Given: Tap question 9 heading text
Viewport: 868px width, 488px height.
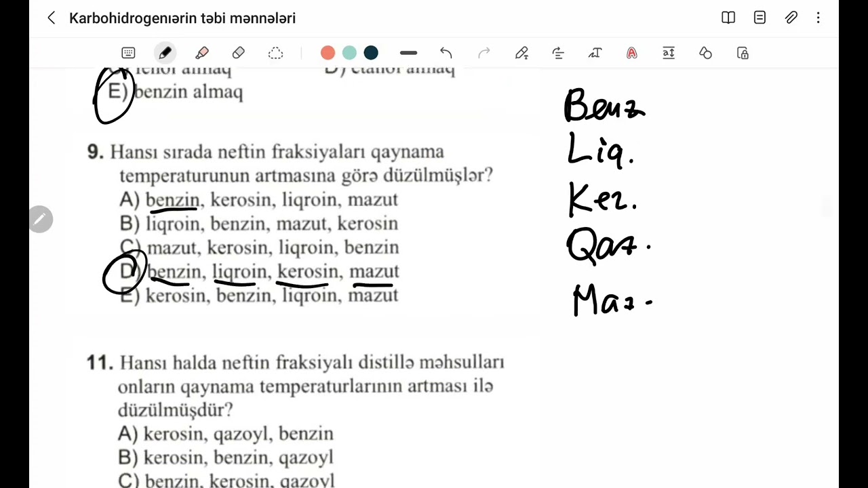Looking at the screenshot, I should click(x=290, y=163).
